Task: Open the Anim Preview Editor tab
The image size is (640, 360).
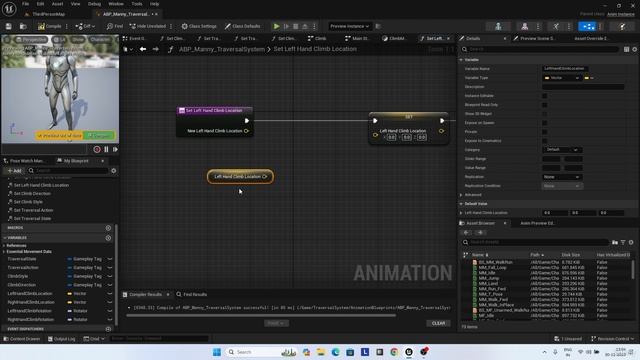Action: pos(537,223)
